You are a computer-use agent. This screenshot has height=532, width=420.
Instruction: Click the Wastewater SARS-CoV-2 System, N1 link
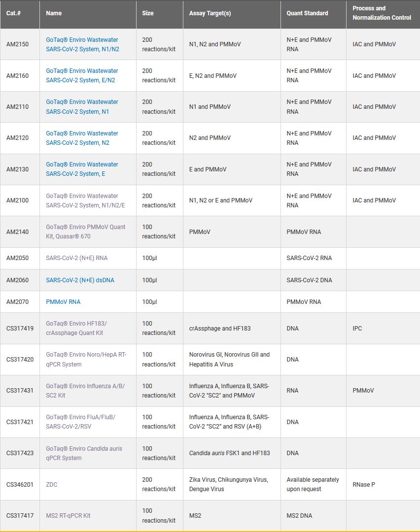[x=82, y=106]
